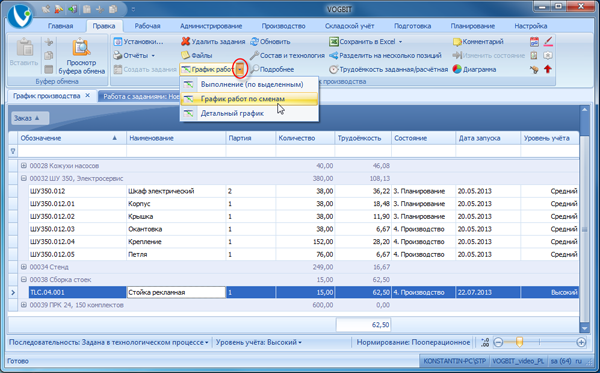Click 'Сохранить в Excel' icon
600x373 pixels.
(x=334, y=41)
